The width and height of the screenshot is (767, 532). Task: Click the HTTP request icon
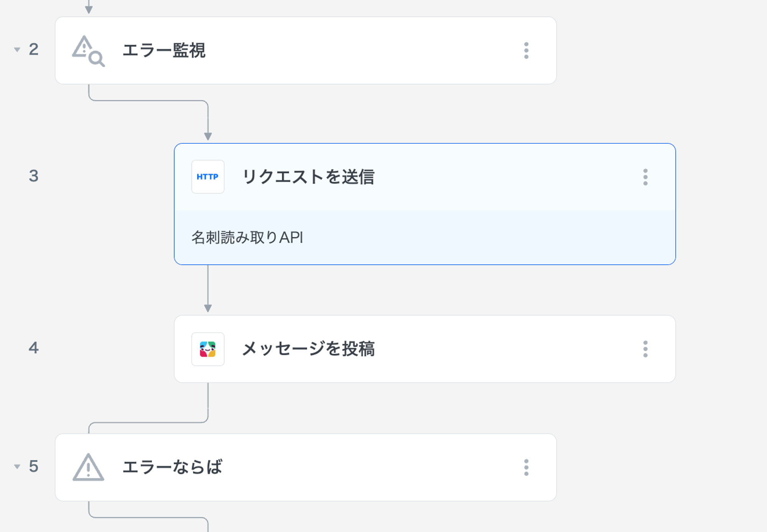(x=208, y=177)
